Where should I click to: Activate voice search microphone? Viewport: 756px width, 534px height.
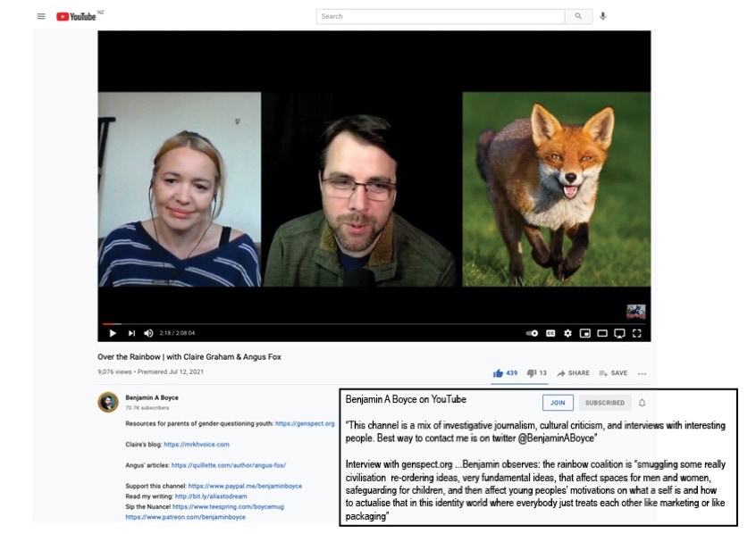pos(603,16)
